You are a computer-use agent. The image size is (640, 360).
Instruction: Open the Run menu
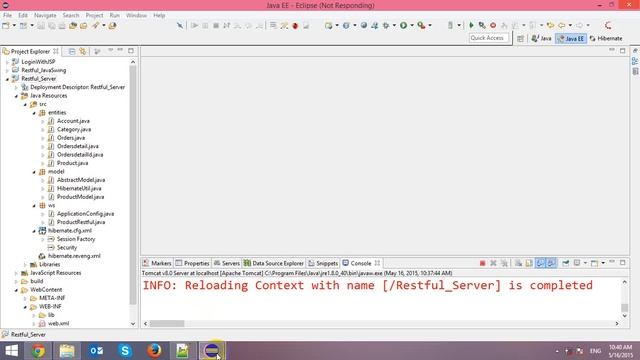click(x=115, y=15)
